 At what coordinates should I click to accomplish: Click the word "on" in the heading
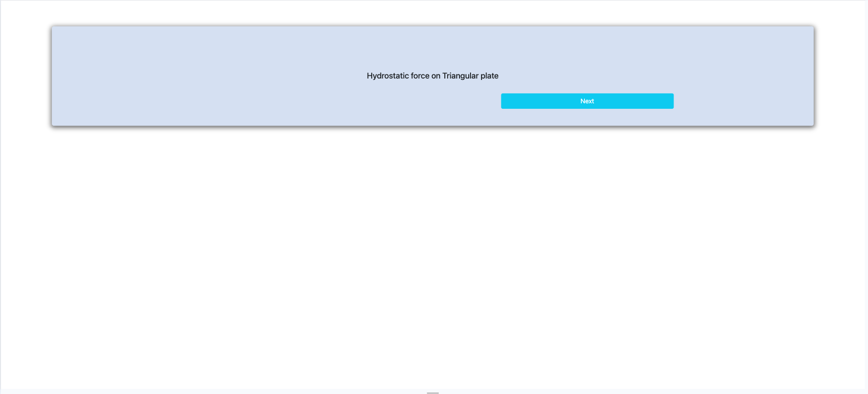[x=436, y=76]
